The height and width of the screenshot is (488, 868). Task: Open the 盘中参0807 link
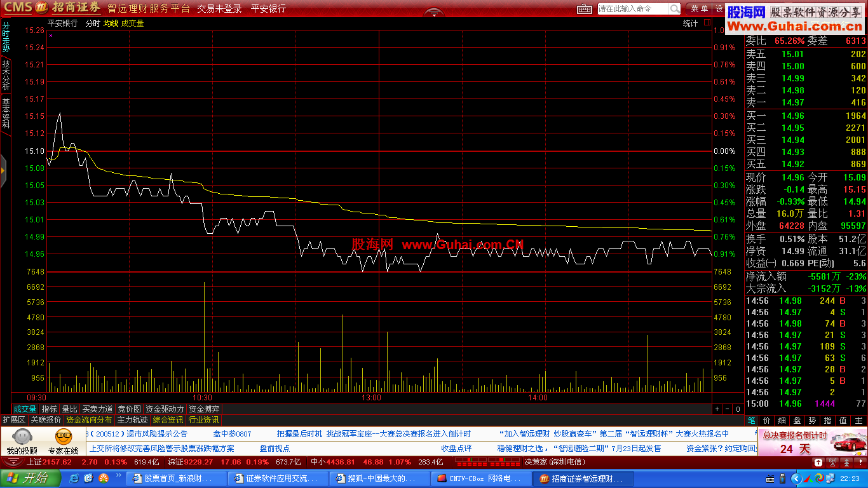click(x=232, y=434)
